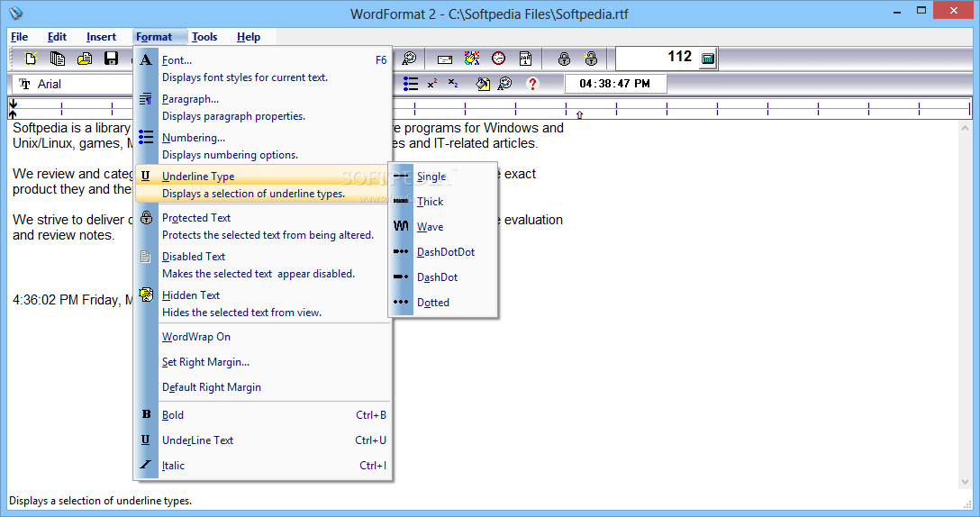Screen dimensions: 980x517
Task: Click the closed padlock icon
Action: click(564, 59)
